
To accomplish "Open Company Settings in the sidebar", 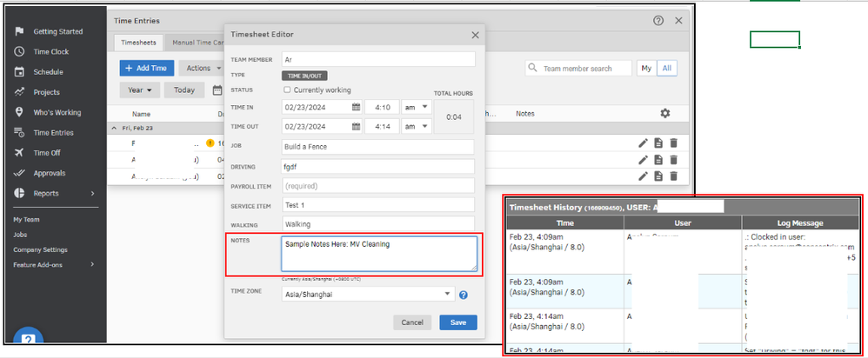I will coord(40,249).
